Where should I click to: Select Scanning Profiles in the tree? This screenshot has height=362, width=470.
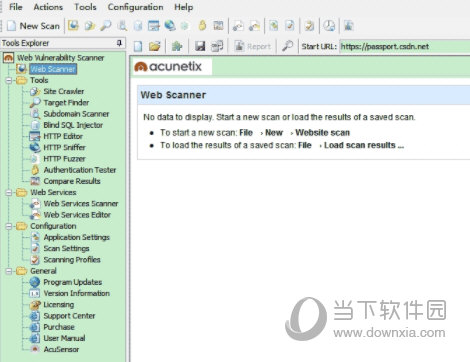click(x=72, y=260)
